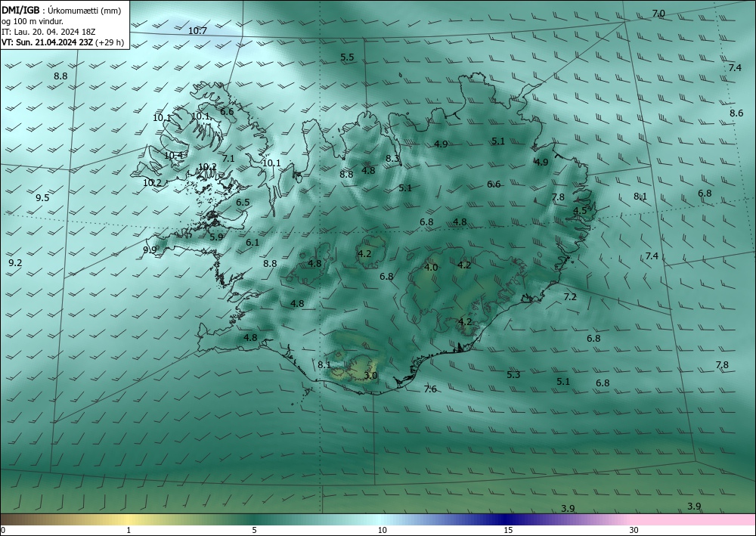The width and height of the screenshot is (756, 536).
Task: Click the 8.3 value in north Iceland
Action: point(392,158)
